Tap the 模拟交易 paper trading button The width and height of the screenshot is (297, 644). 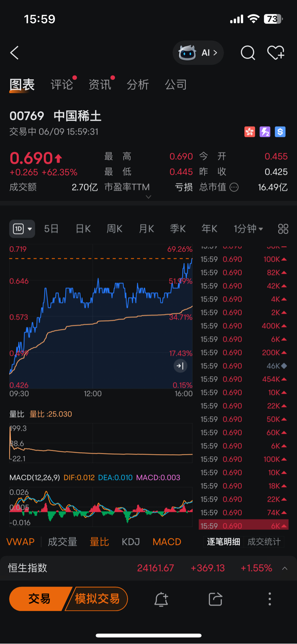tap(97, 599)
